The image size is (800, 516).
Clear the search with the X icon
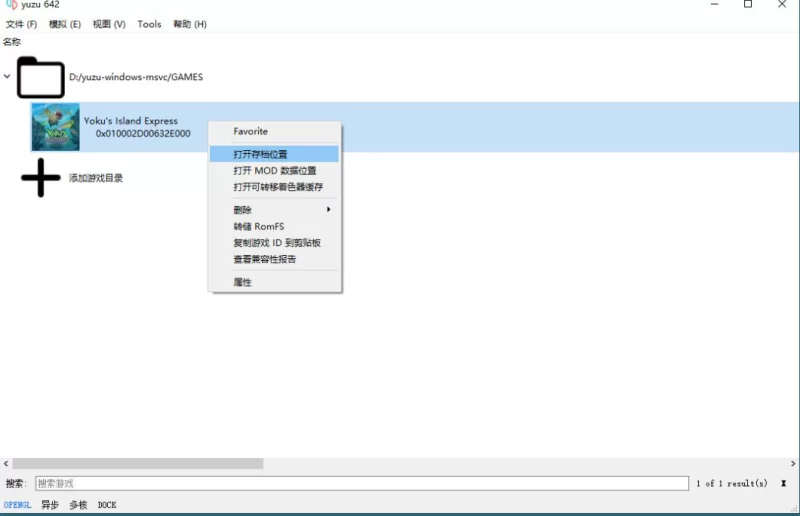point(783,483)
